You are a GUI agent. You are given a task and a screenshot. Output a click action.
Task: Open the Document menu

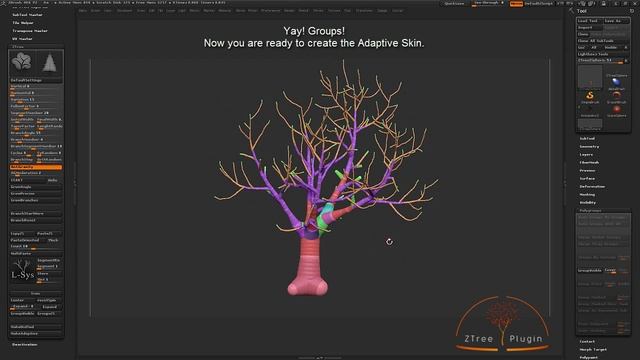coord(124,11)
